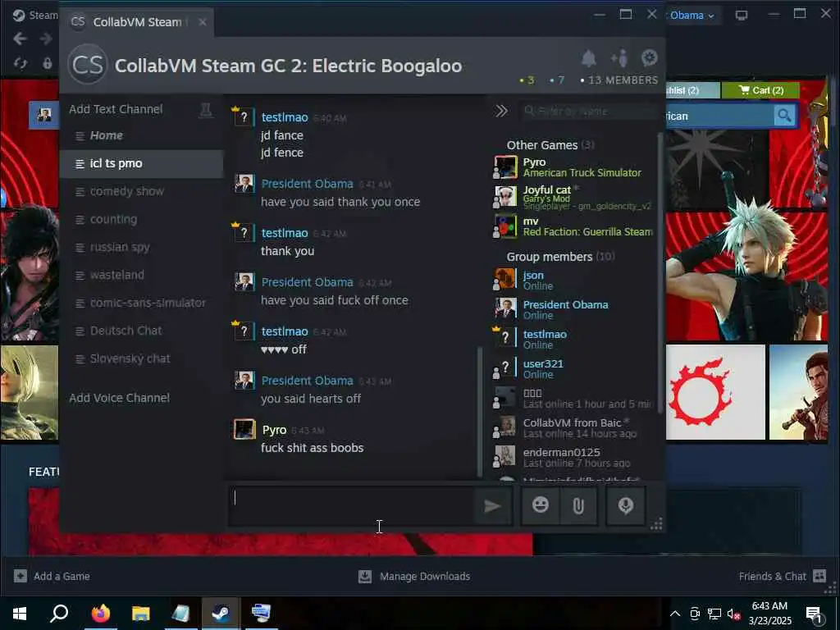This screenshot has height=630, width=840.
Task: Open Joyful cat in member list
Action: (x=573, y=197)
